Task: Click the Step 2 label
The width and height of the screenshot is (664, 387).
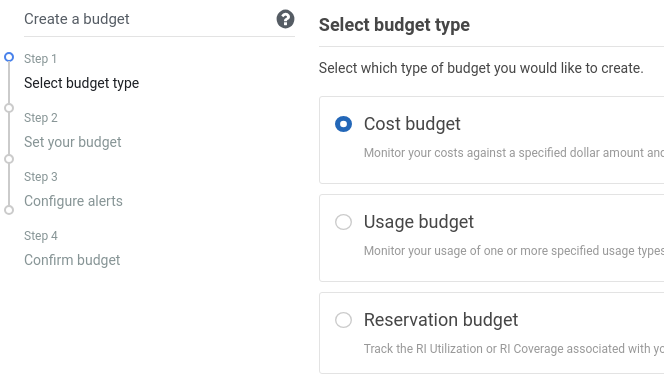Action: click(41, 118)
